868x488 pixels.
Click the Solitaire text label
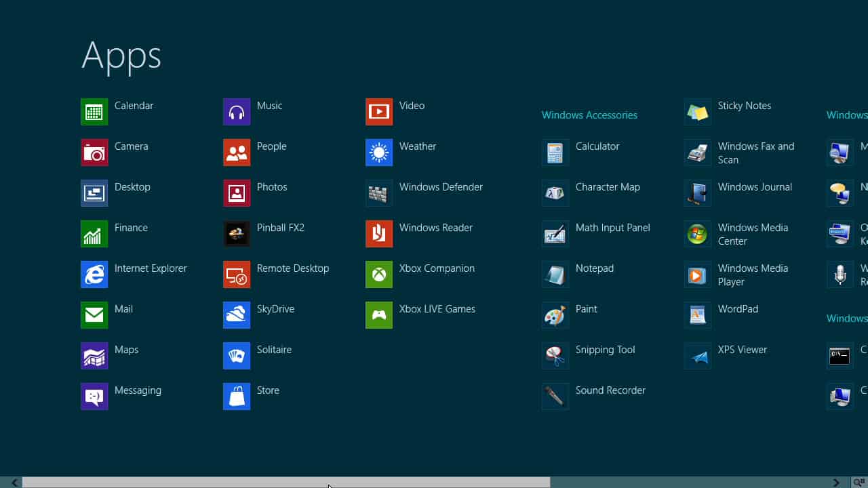click(274, 350)
